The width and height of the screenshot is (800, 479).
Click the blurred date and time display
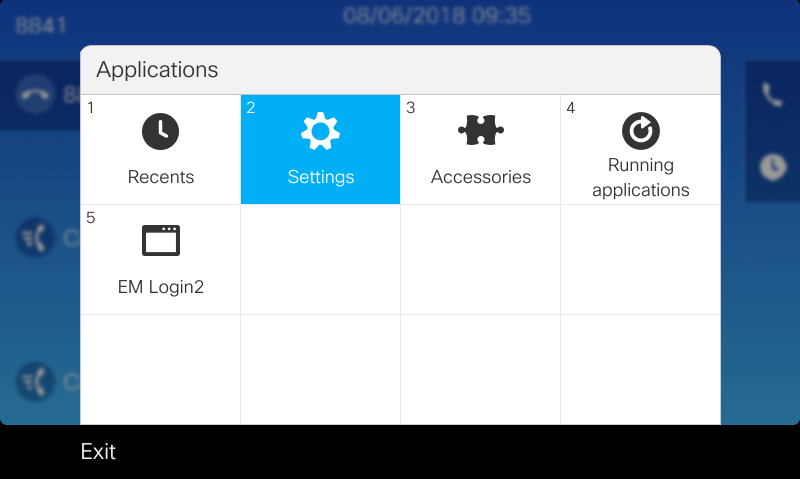pos(437,15)
